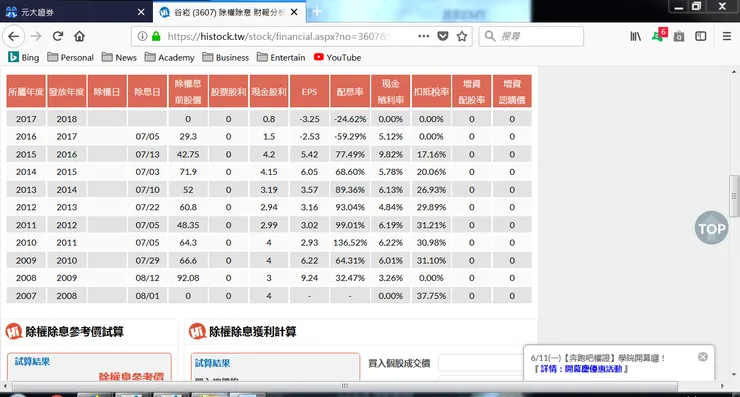Bookmark this page with the star
Viewport: 740px width, 397px height.
point(462,36)
